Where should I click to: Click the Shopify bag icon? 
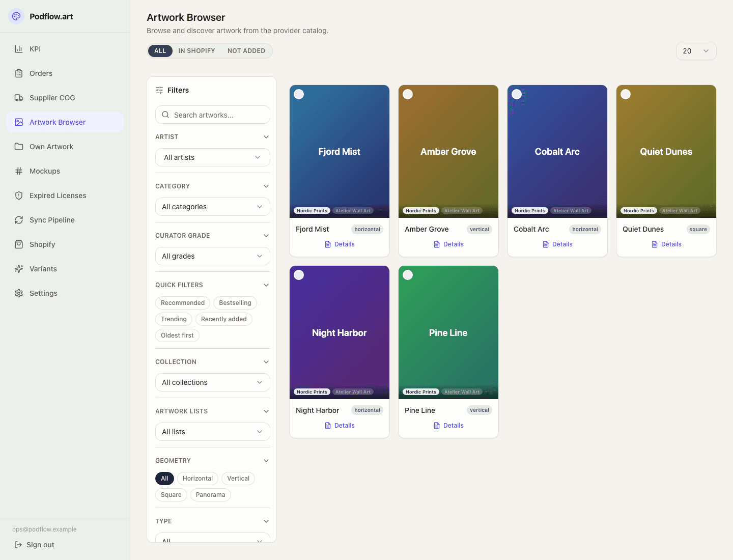(x=19, y=244)
